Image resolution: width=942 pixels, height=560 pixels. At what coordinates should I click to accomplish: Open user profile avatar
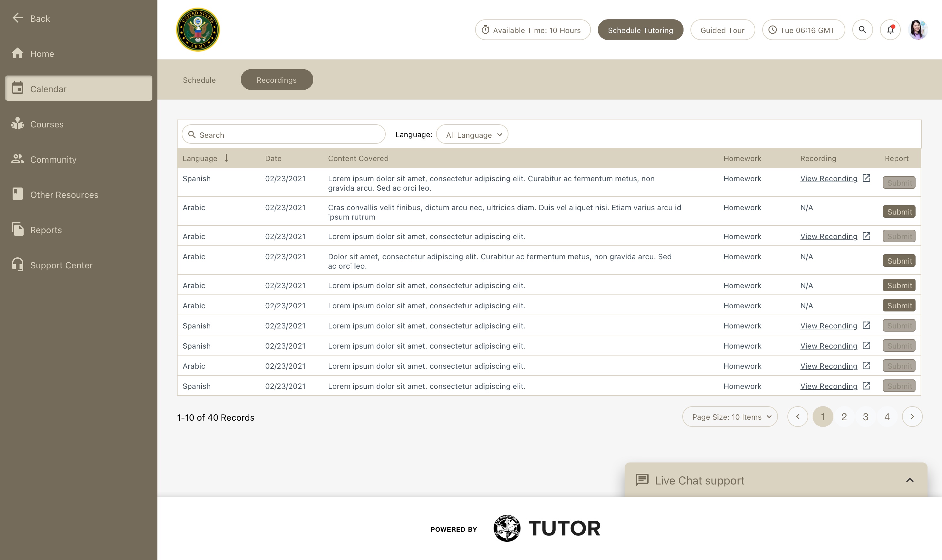(918, 30)
